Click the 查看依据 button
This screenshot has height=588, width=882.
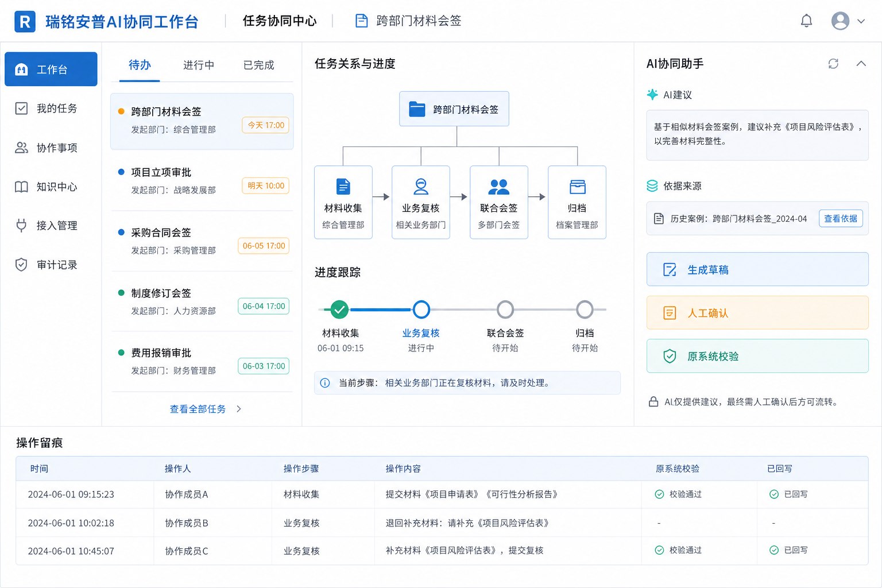pyautogui.click(x=841, y=219)
